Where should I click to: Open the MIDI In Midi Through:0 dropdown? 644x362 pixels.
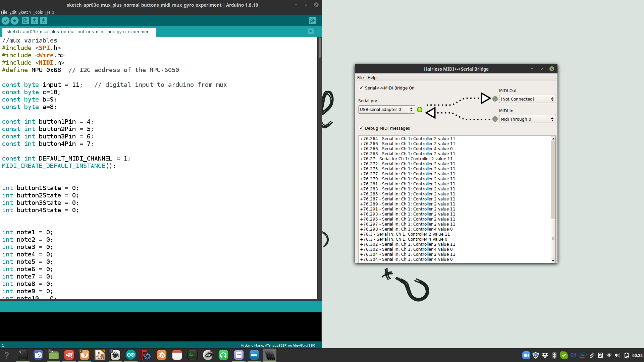tap(527, 119)
